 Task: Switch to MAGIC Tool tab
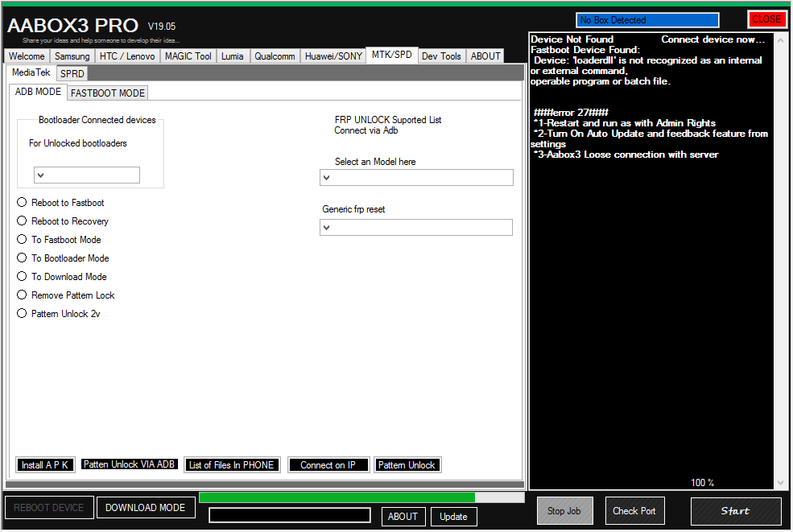pos(188,56)
